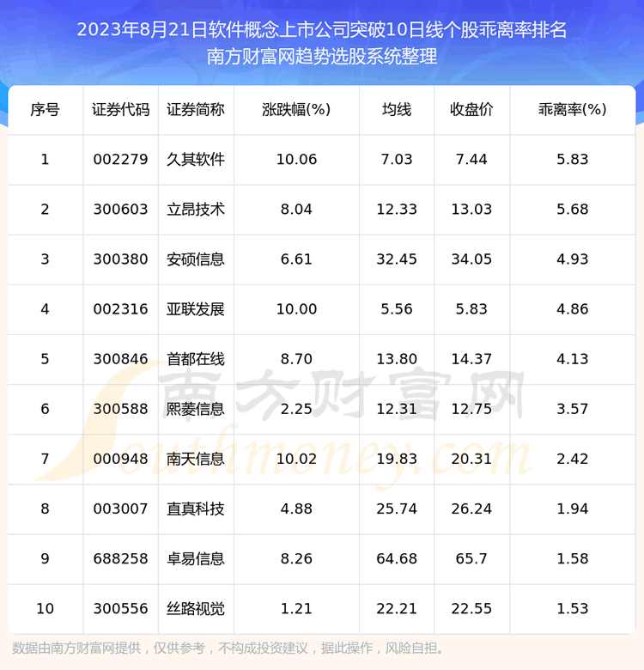
Task: Click the 乖离率(%) column header
Action: [572, 110]
